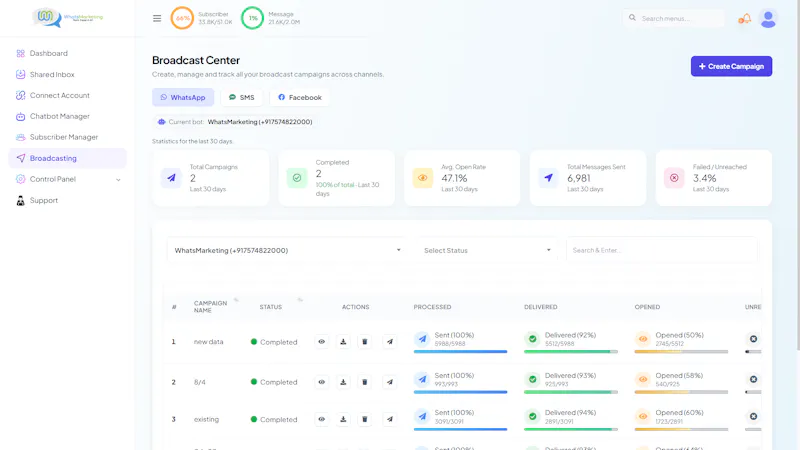Click the Completed checkmark card icon

pos(297,178)
